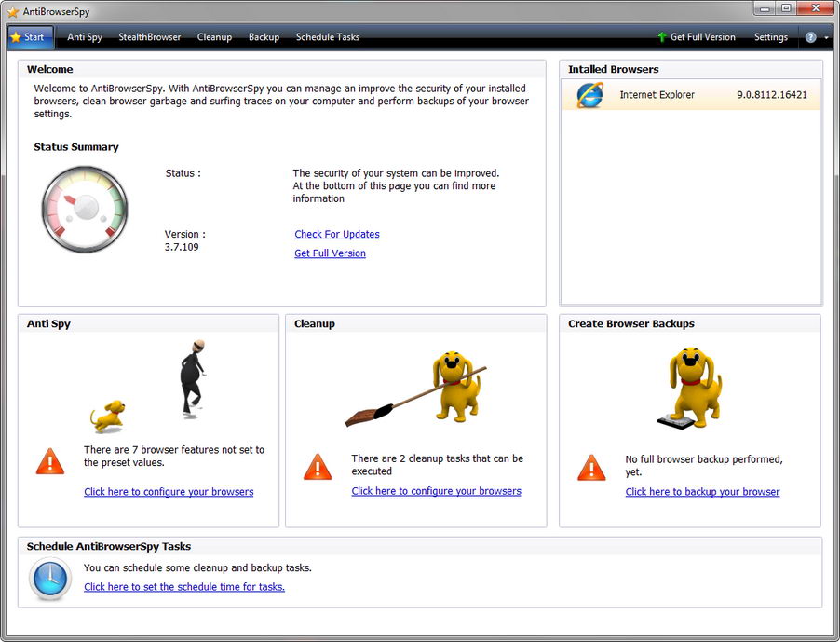
Task: Click Get Full Version link under version
Action: (330, 253)
